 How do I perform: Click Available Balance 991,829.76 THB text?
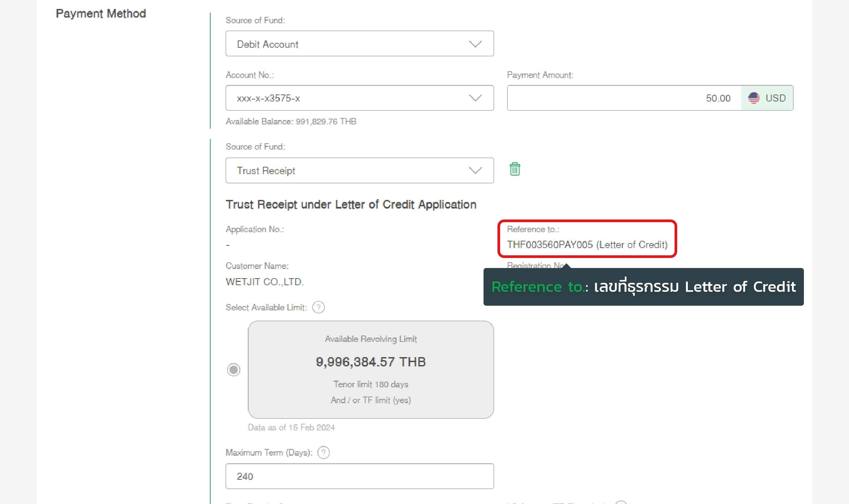(291, 122)
